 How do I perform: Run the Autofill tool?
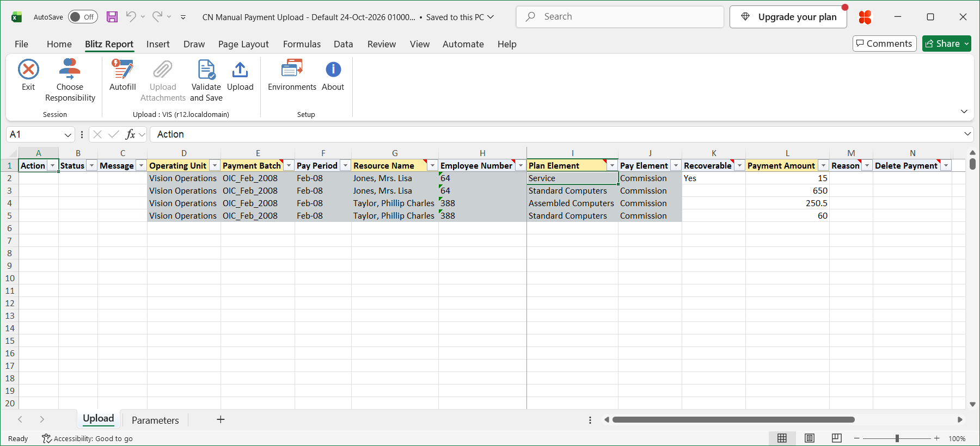coord(122,75)
